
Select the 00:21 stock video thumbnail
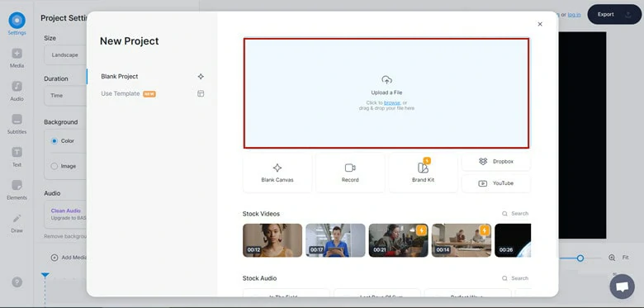(x=399, y=240)
